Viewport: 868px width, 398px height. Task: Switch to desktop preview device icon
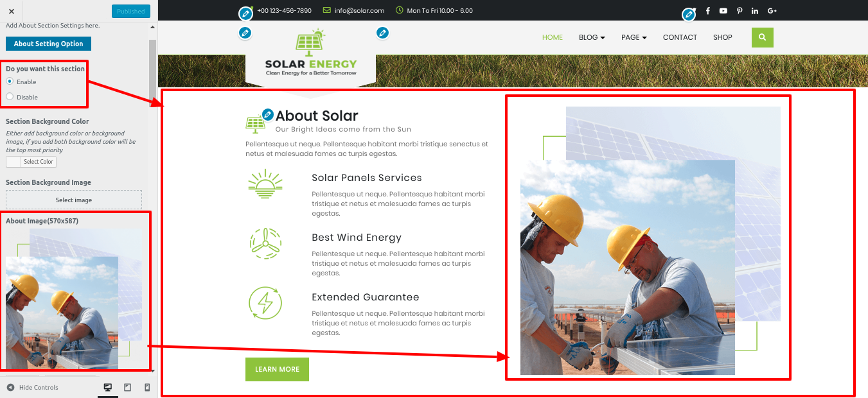(108, 387)
